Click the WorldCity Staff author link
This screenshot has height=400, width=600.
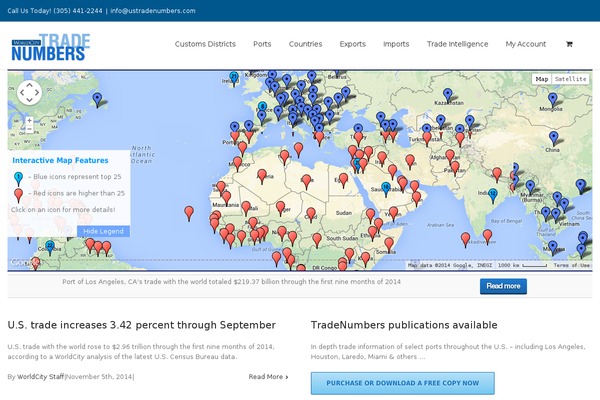coord(41,377)
